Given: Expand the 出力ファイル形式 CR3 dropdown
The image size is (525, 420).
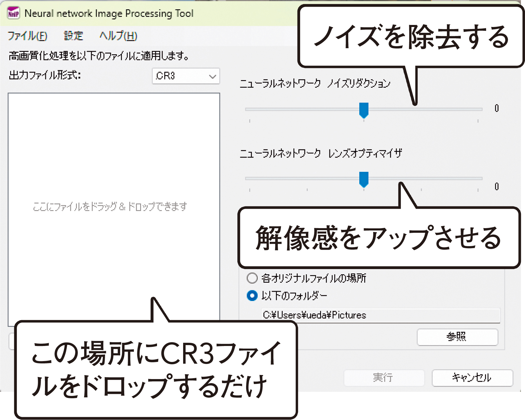Looking at the screenshot, I should click(x=186, y=76).
